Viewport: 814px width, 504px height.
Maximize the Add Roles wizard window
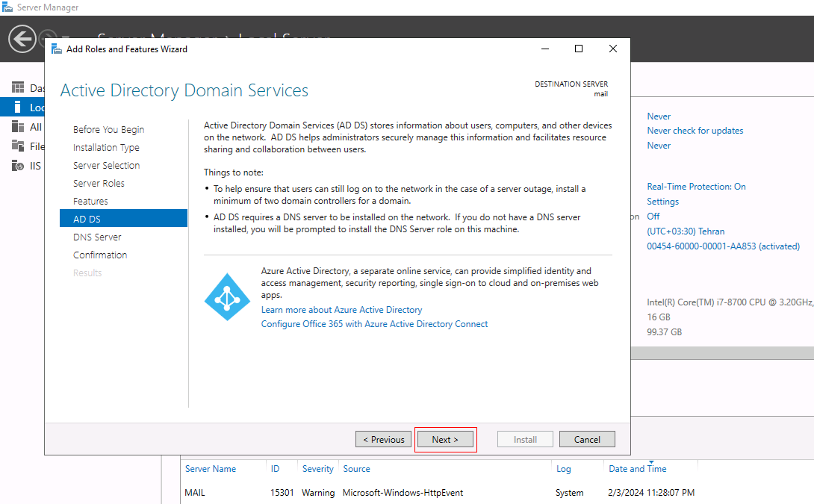(x=579, y=49)
